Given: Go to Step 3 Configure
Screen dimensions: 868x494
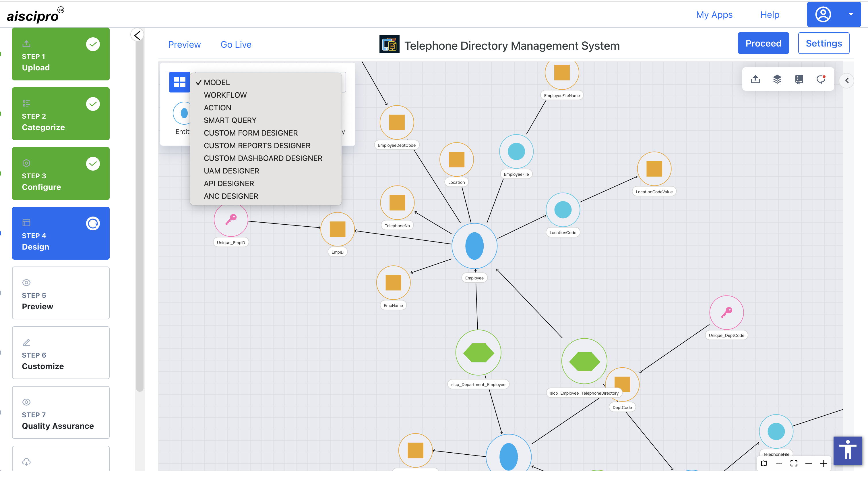Looking at the screenshot, I should (61, 173).
